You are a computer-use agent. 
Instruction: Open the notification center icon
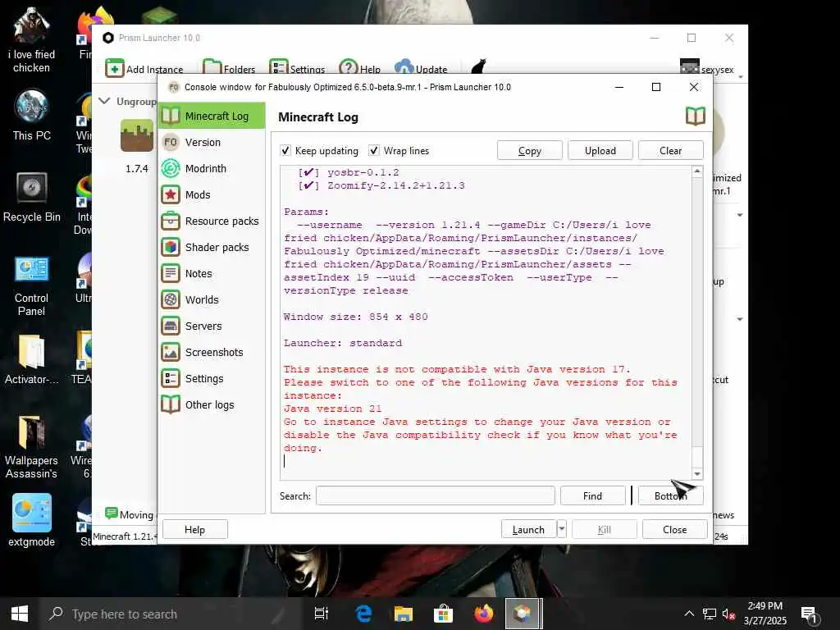pyautogui.click(x=809, y=614)
